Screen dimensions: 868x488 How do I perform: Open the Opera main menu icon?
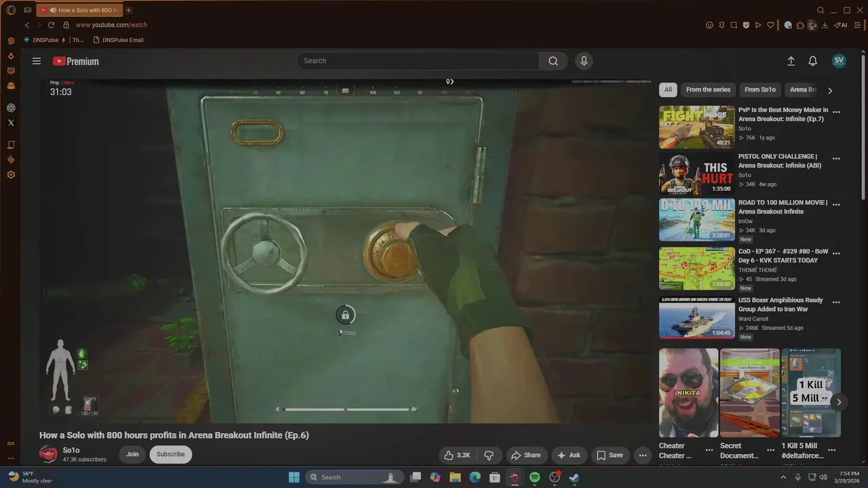[10, 10]
